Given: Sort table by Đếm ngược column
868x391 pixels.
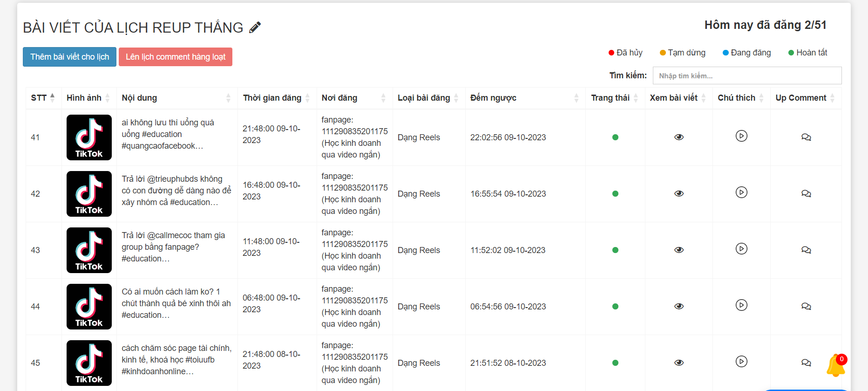Looking at the screenshot, I should coord(525,98).
